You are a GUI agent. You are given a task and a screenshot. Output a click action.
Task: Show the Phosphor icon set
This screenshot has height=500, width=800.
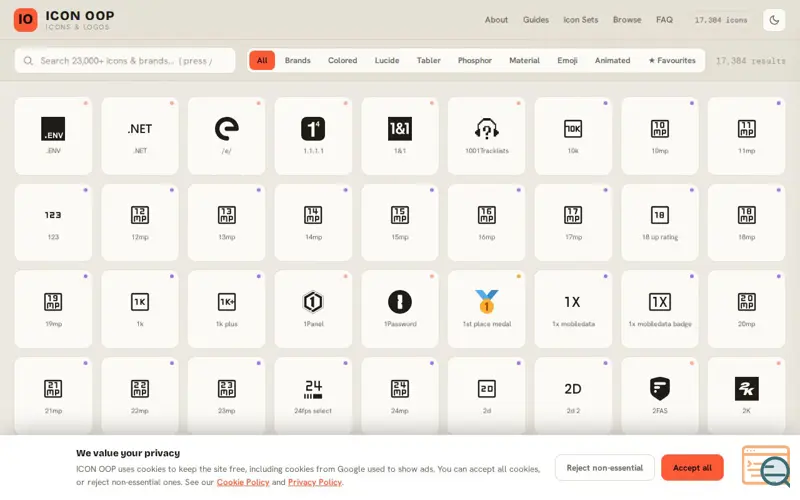coord(474,60)
